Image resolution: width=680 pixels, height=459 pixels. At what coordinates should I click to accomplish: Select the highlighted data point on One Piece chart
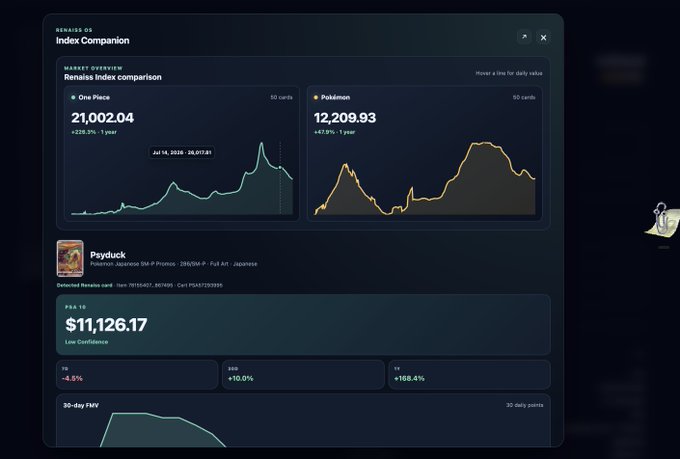click(280, 167)
